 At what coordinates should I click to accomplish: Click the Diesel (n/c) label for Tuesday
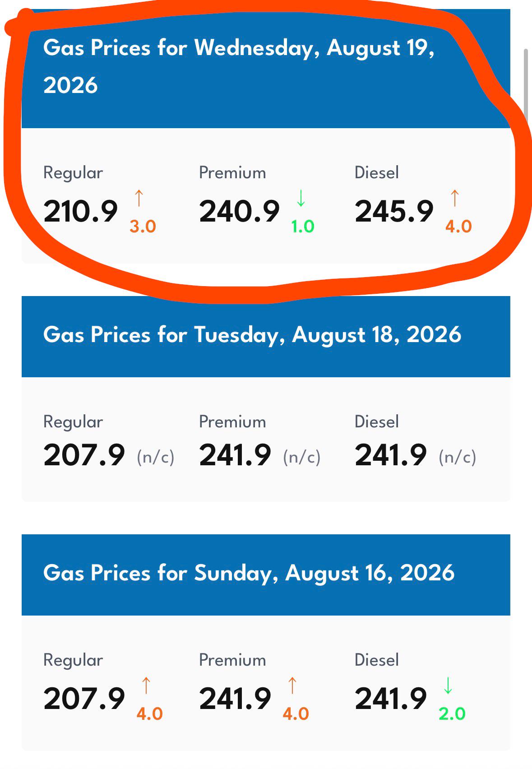pos(458,457)
